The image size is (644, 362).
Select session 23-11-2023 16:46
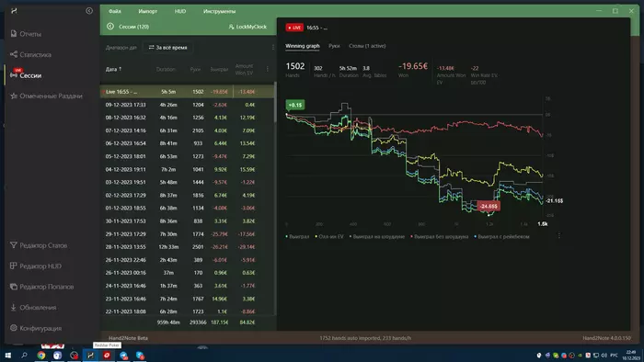[188, 299]
